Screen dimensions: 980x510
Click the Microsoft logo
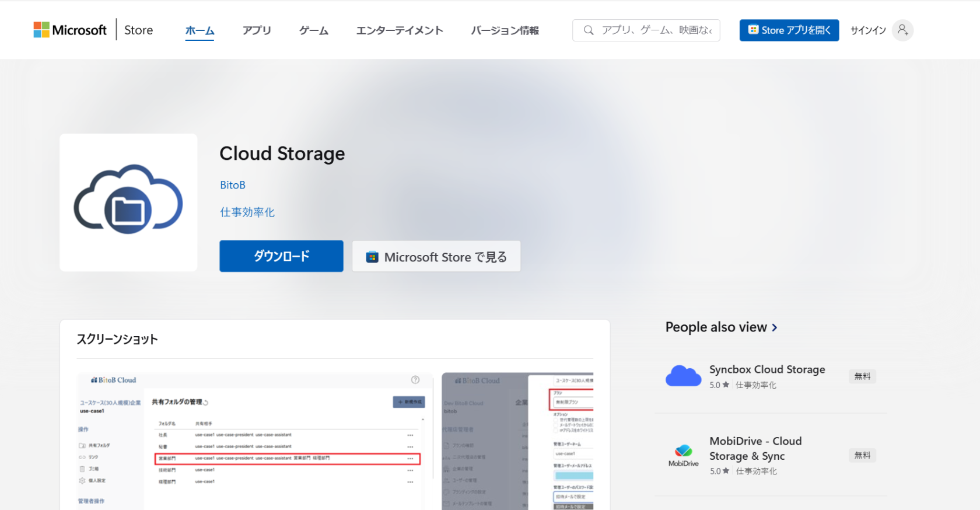pos(70,30)
